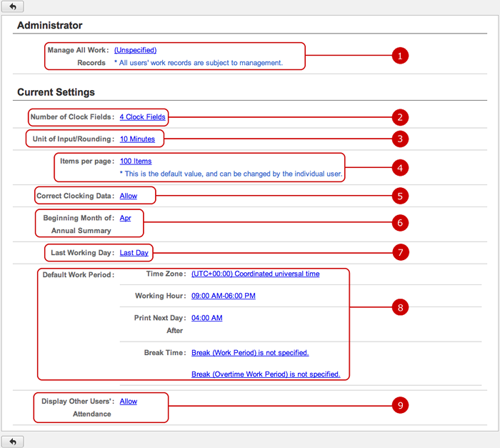The height and width of the screenshot is (448, 500).
Task: Click the 04:00 AM print next day link
Action: pyautogui.click(x=207, y=318)
